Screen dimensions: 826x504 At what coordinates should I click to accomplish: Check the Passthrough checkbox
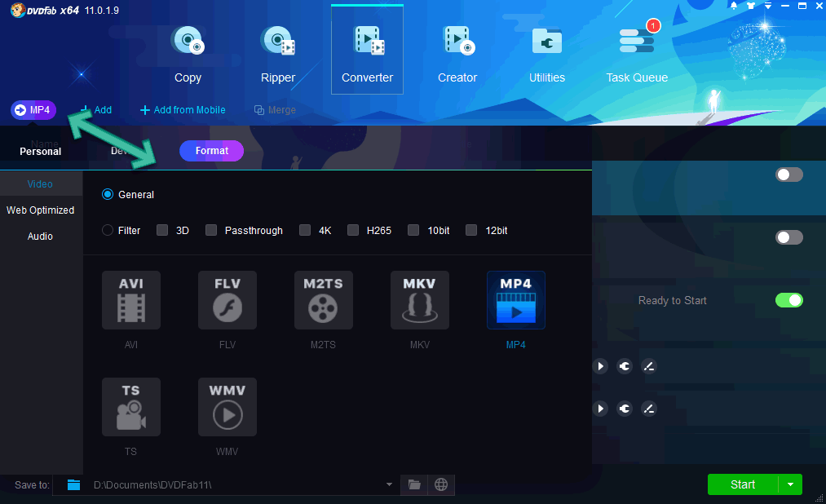coord(211,230)
